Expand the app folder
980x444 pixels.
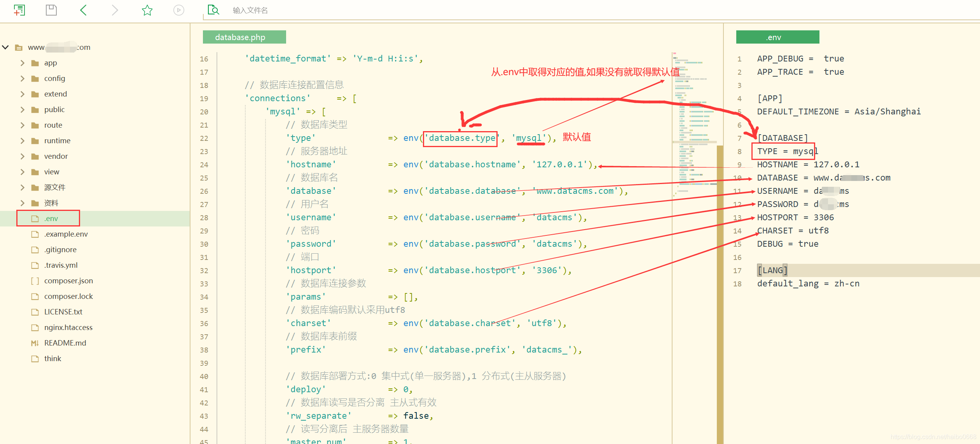tap(22, 63)
